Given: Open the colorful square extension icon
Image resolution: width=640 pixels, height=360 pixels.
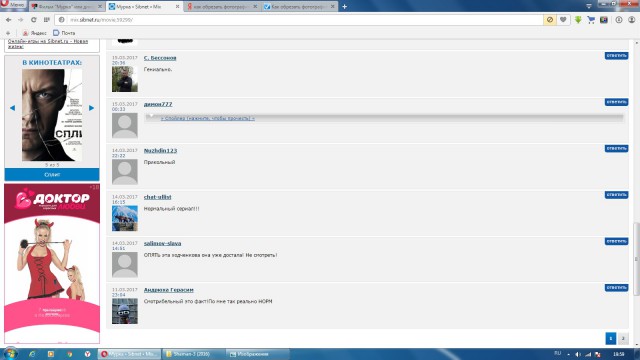Looking at the screenshot, I should (604, 20).
